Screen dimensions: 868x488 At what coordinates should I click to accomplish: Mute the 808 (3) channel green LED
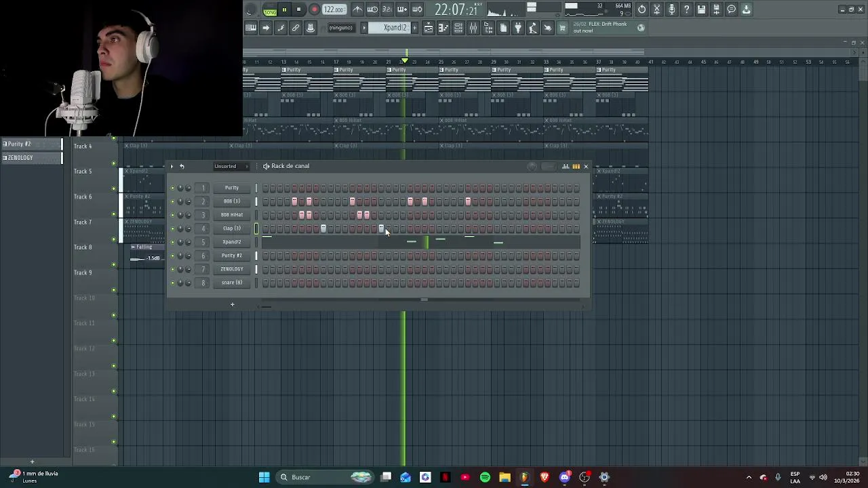tap(172, 201)
